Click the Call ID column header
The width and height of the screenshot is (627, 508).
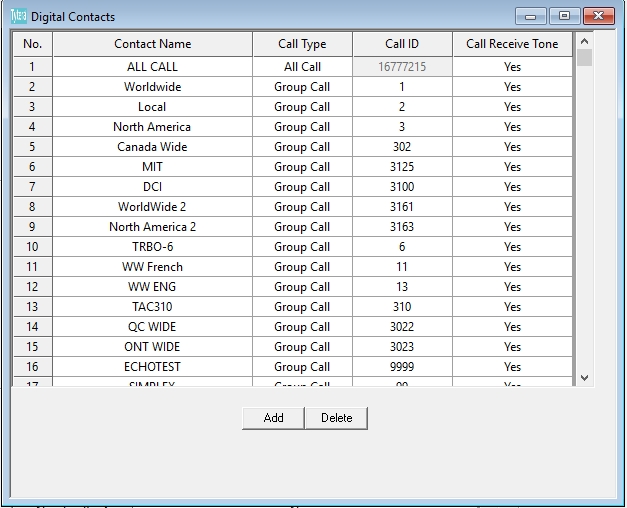[x=402, y=44]
